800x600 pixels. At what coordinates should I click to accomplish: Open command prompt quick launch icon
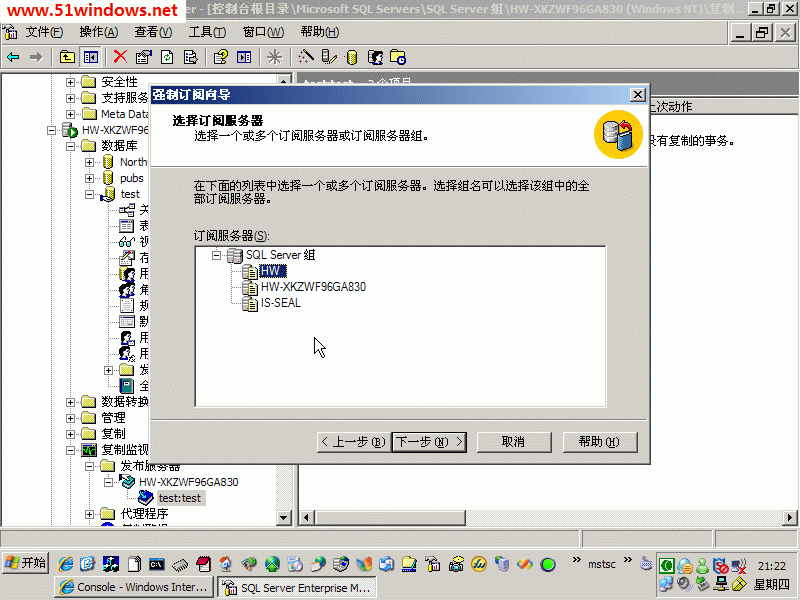[157, 564]
